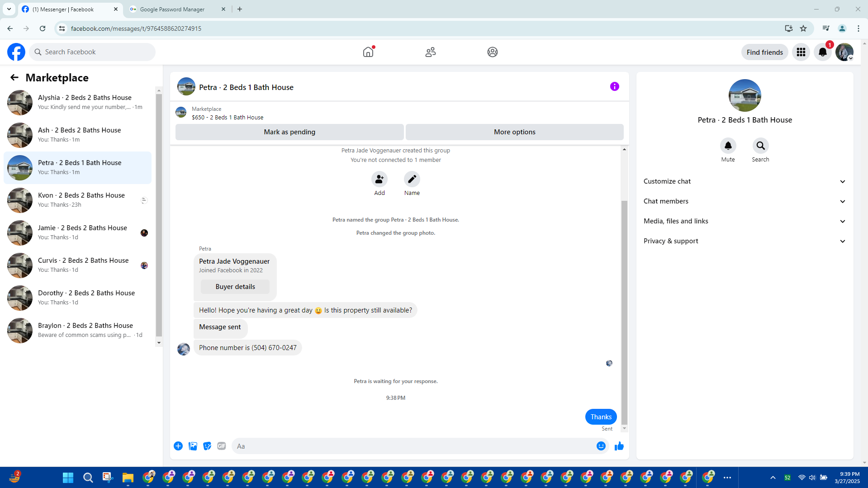Show hidden system tray icons
This screenshot has width=868, height=488.
(773, 478)
